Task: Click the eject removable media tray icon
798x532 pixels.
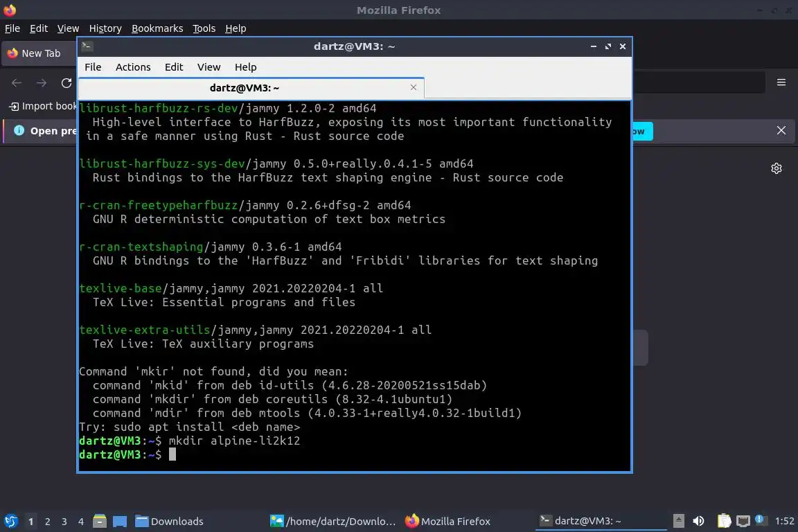Action: tap(678, 521)
